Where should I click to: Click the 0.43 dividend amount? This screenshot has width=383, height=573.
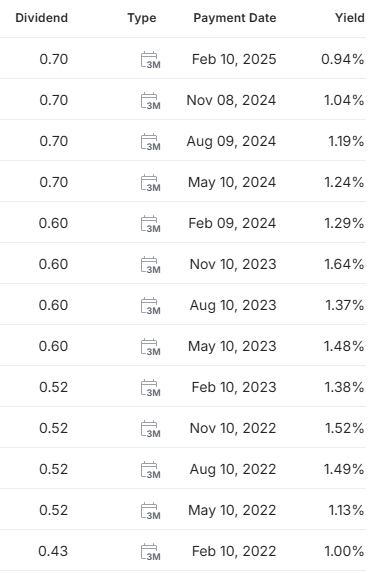pyautogui.click(x=53, y=551)
